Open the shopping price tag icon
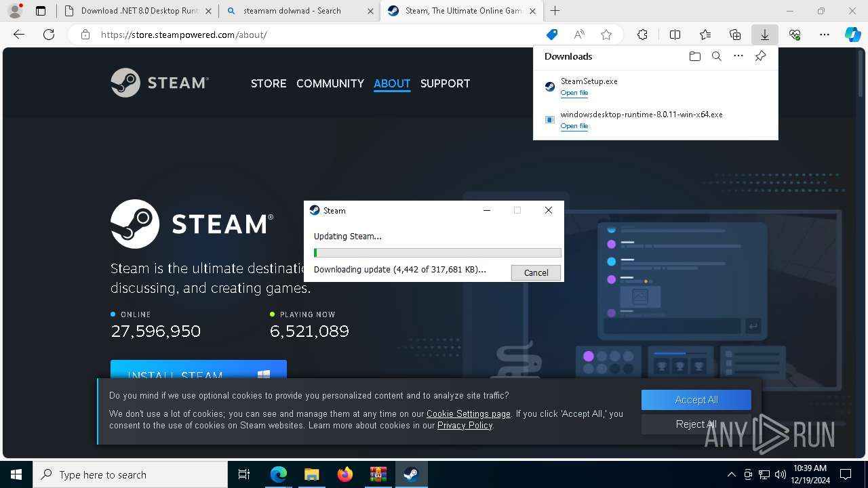868x488 pixels. click(552, 35)
